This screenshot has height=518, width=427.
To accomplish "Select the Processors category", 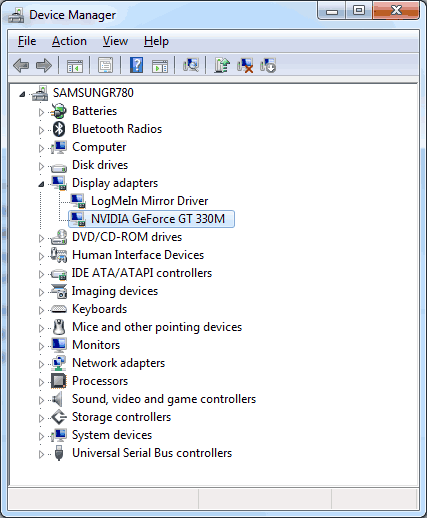I will (x=100, y=381).
